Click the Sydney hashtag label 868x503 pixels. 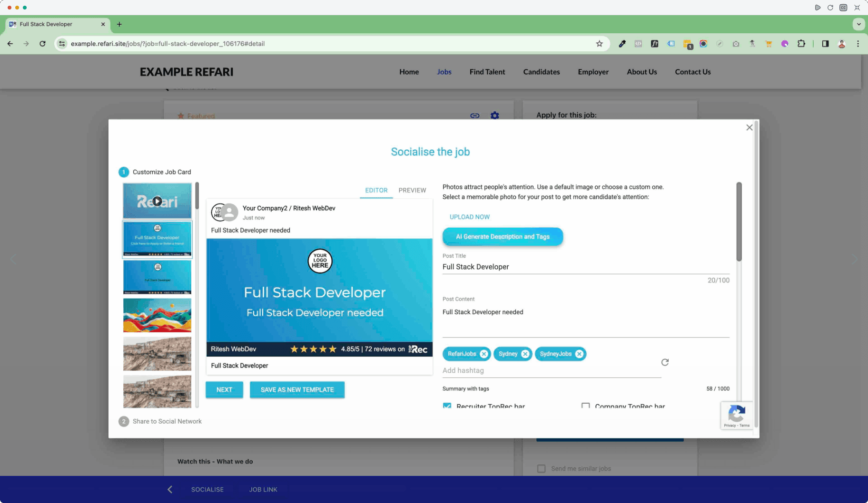tap(508, 354)
